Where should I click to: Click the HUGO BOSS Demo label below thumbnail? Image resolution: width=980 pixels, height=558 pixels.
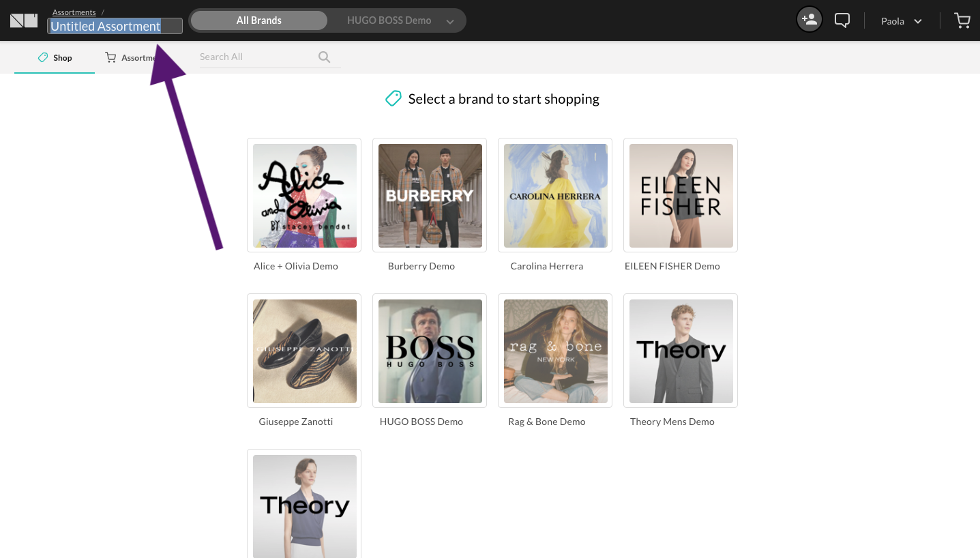[x=421, y=422]
